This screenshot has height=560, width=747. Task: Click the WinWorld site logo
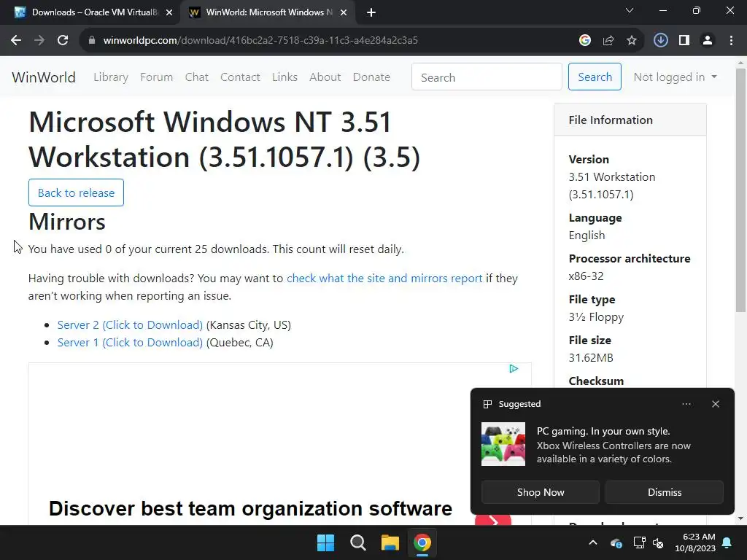[x=43, y=77]
